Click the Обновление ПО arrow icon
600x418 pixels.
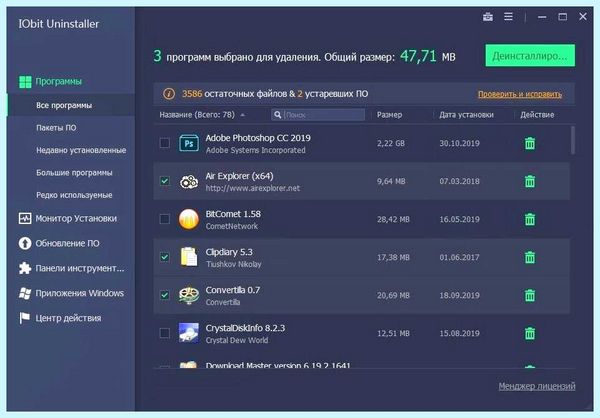[x=25, y=243]
